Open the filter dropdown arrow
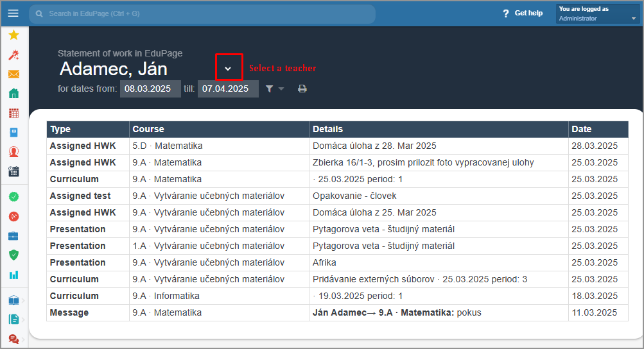Screen dimensions: 644x349 pyautogui.click(x=281, y=89)
